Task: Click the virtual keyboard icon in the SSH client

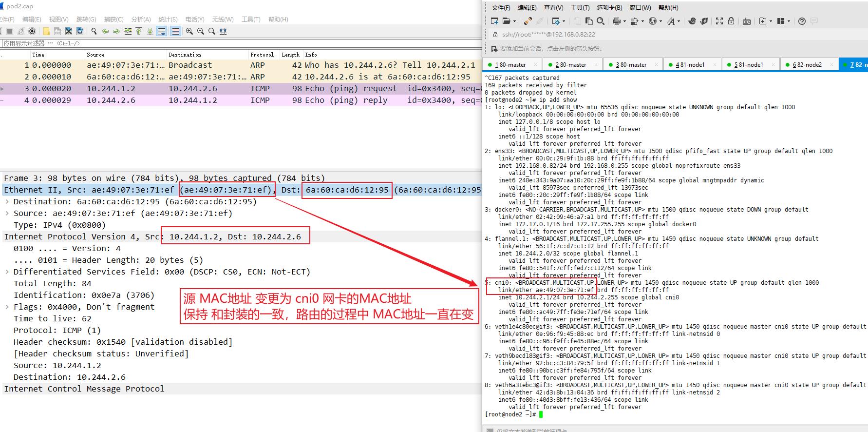Action: click(747, 21)
